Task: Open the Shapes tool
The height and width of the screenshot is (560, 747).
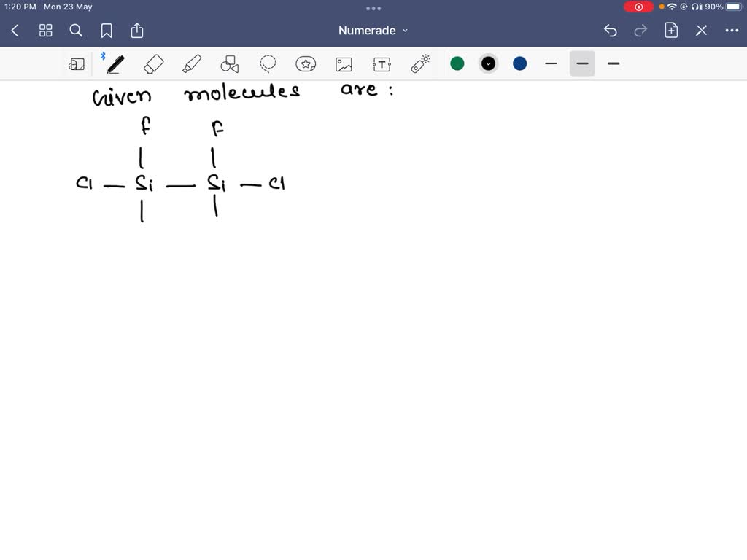Action: point(229,63)
